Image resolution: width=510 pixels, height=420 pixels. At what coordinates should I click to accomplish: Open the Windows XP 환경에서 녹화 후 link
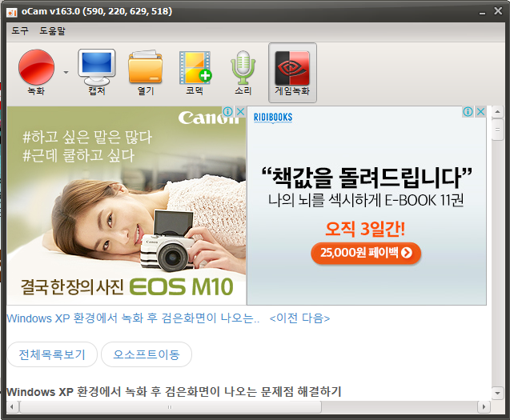[x=133, y=318]
